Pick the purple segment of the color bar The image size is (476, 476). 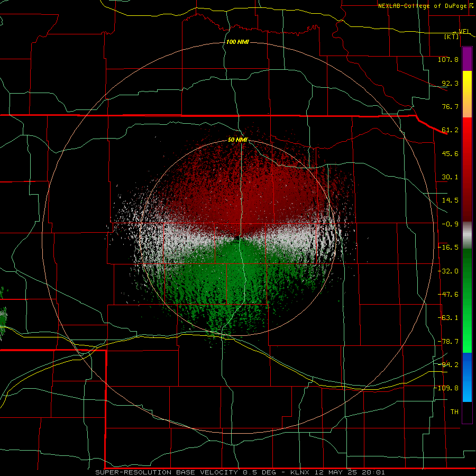(467, 59)
